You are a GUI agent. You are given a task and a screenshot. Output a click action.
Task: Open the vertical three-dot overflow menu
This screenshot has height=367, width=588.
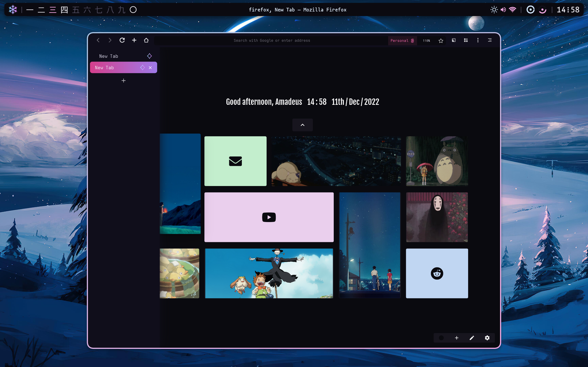478,40
